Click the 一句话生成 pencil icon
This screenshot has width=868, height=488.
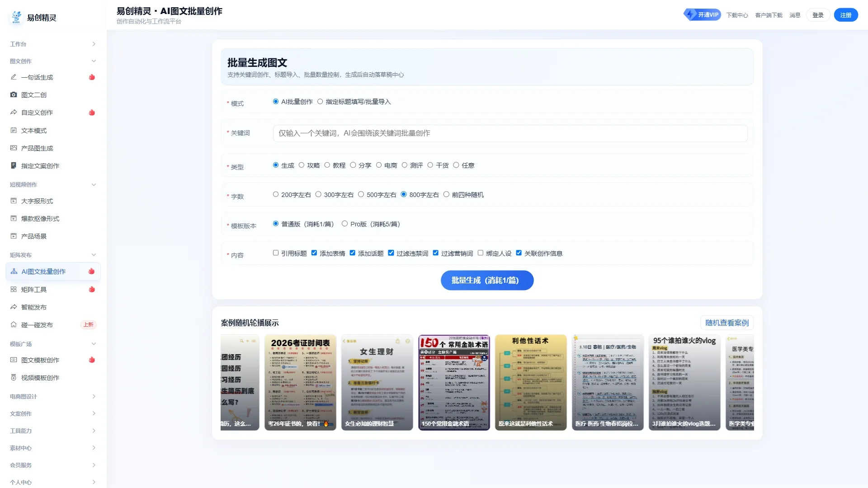coord(14,77)
